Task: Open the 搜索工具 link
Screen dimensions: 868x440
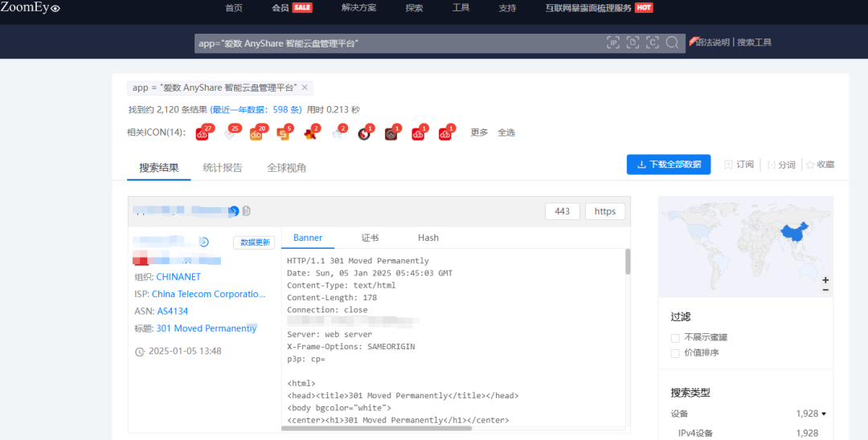Action: 754,42
